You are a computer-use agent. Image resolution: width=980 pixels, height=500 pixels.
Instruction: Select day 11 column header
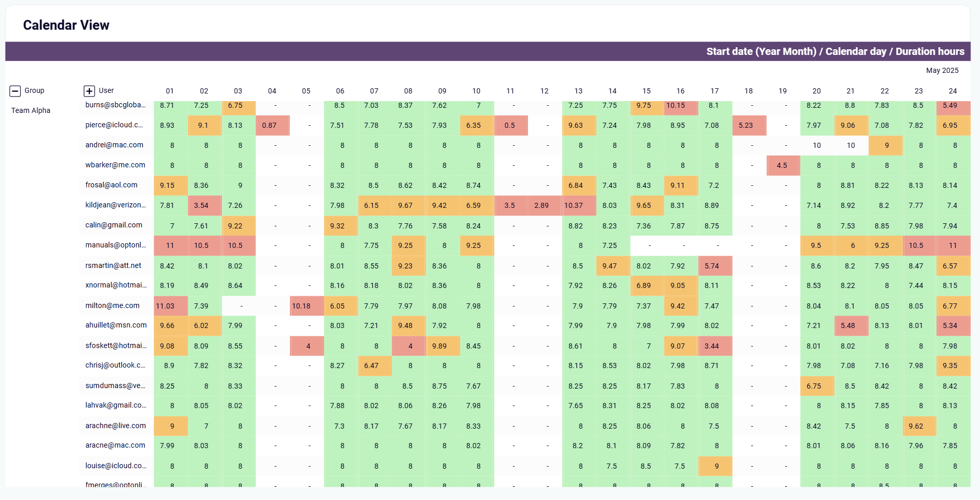pos(510,91)
